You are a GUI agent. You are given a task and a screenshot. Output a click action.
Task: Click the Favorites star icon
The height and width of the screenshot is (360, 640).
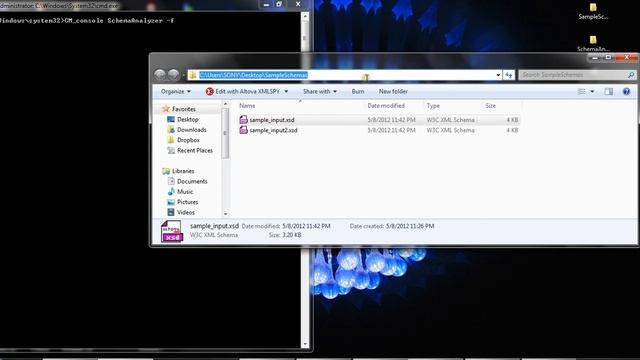[165, 109]
